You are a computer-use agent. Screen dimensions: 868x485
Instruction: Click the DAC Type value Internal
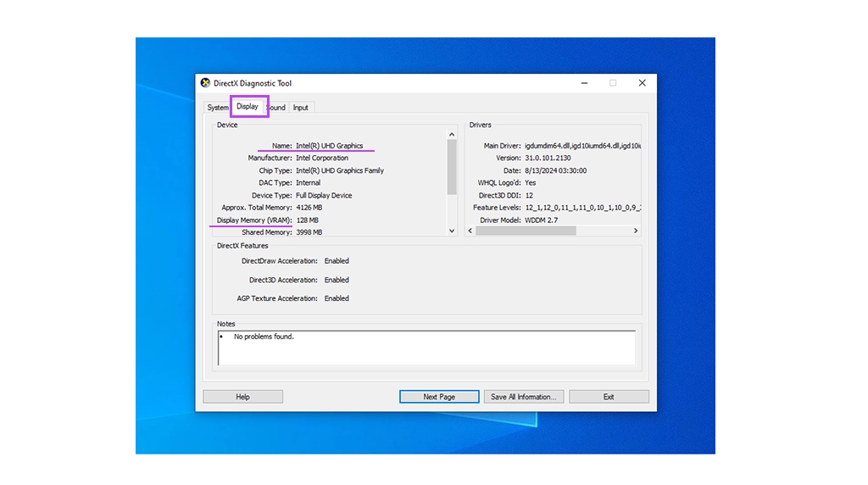pos(308,182)
